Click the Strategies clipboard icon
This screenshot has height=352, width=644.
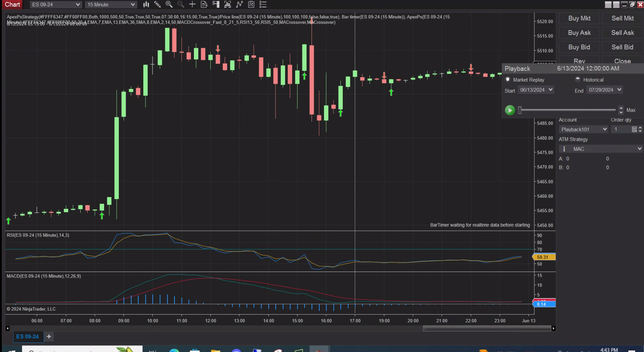251,4
